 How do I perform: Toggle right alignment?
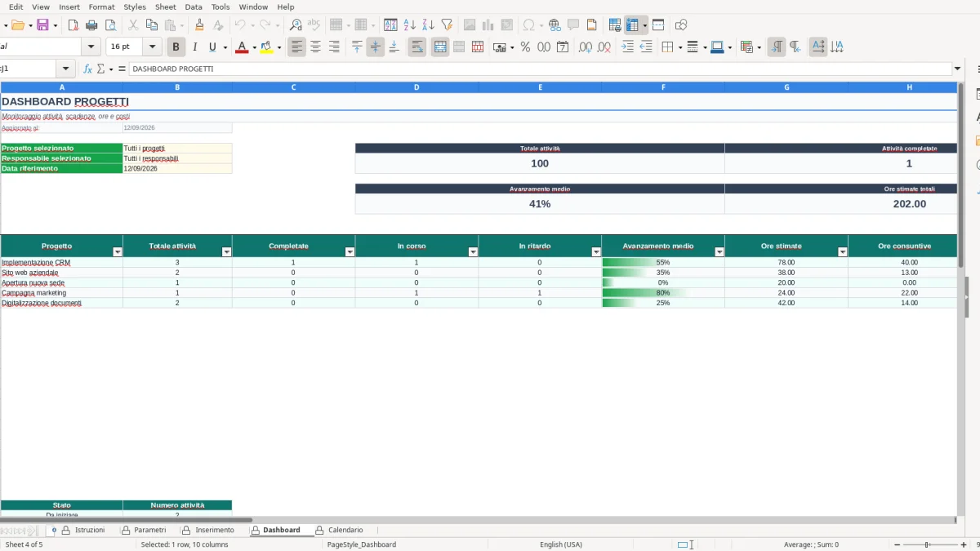tap(334, 47)
